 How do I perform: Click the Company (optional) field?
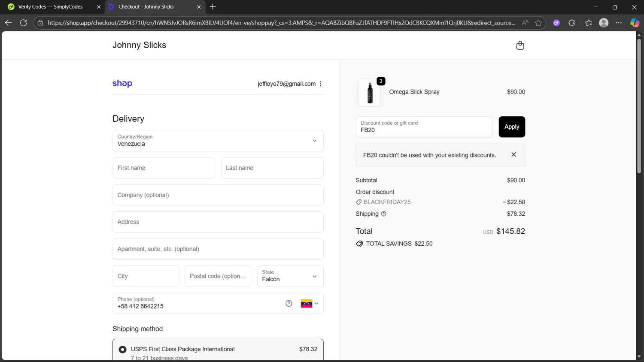coord(218,195)
